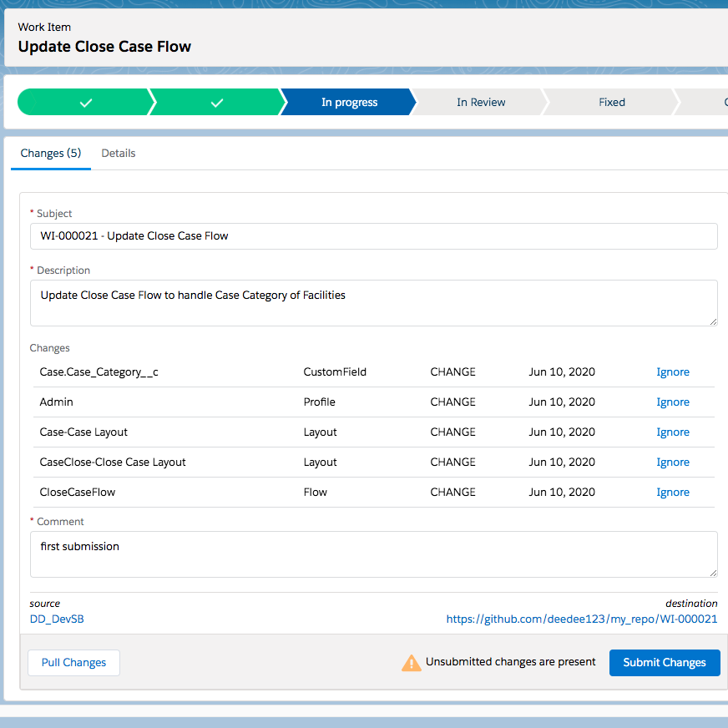Ignore the Case-Case Layout change

[672, 432]
